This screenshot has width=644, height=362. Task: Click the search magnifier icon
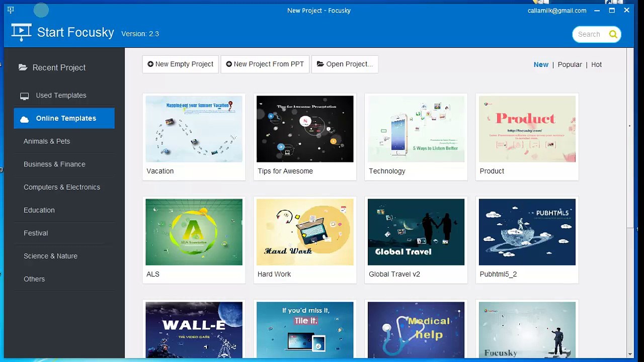(613, 34)
